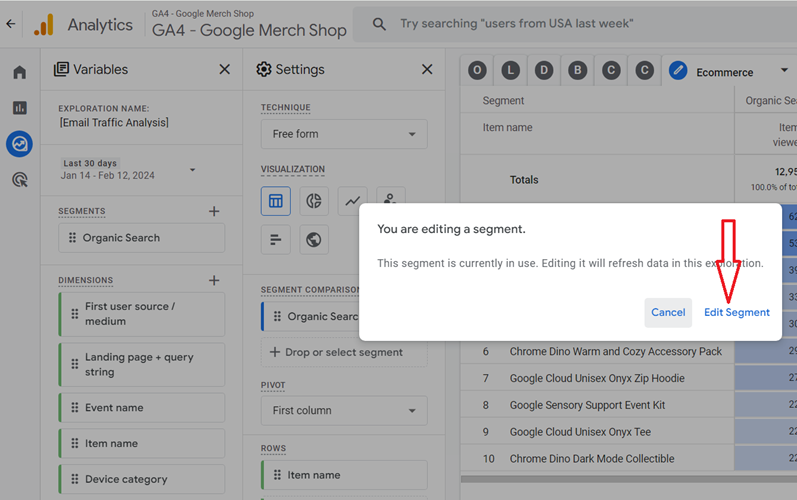Click the back arrow in header

(x=11, y=24)
